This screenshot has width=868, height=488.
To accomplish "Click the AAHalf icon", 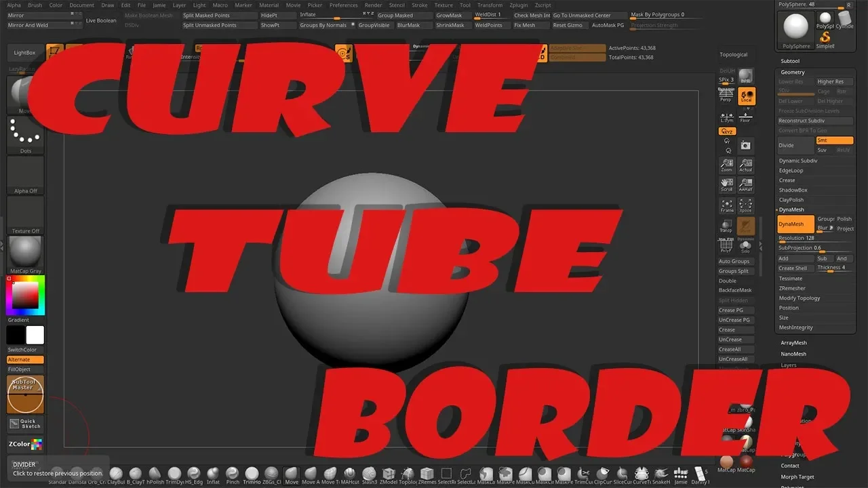I will click(745, 185).
